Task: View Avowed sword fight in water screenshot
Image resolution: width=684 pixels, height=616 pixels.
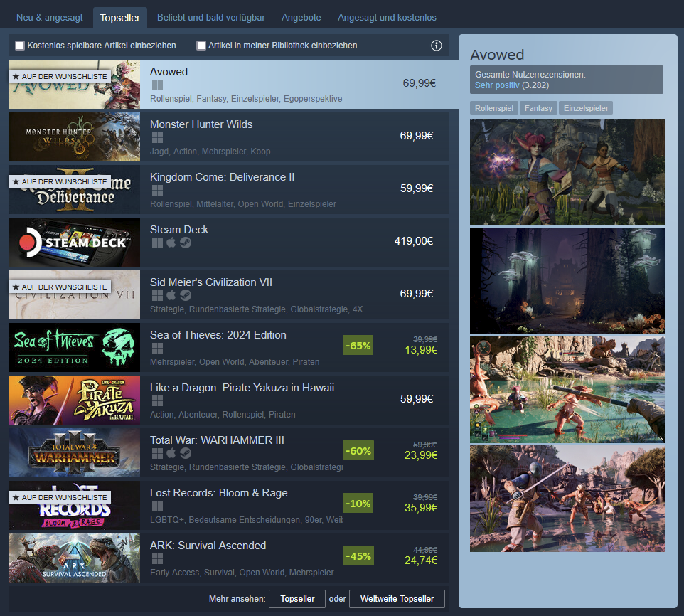Action: pos(567,498)
